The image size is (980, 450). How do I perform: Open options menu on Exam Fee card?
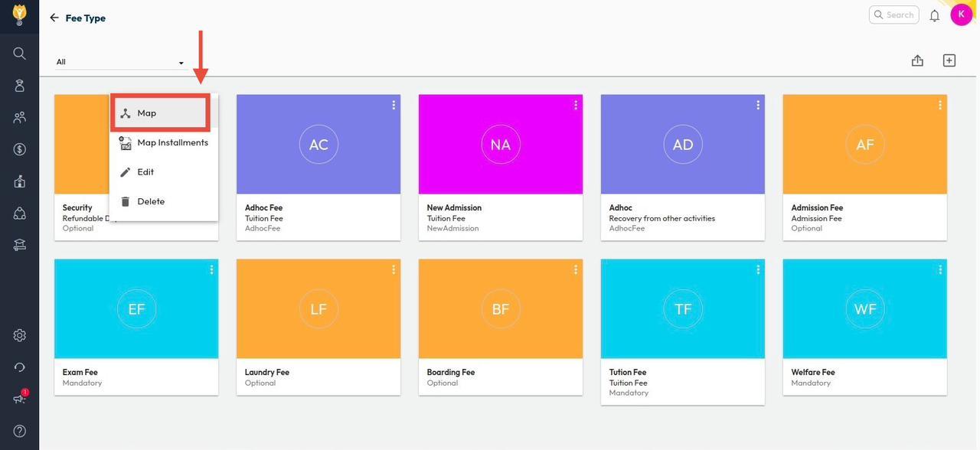211,269
